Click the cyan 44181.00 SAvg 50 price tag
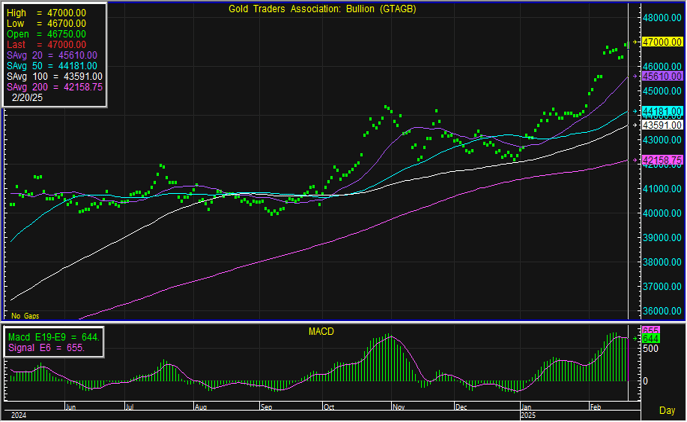Screen dimensions: 687x422 coord(662,111)
